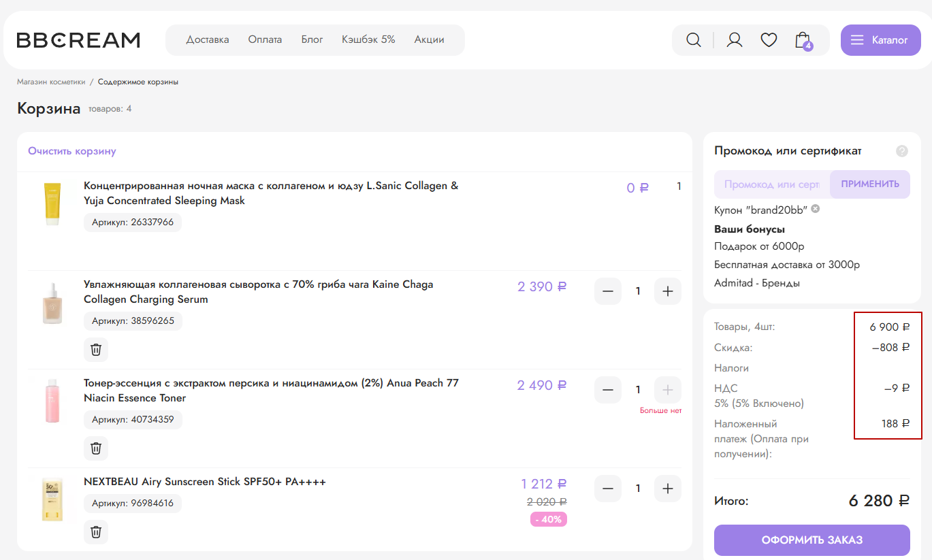Viewport: 932px width, 560px height.
Task: Decrease quantity of Anua Peach 77 toner
Action: coord(608,390)
